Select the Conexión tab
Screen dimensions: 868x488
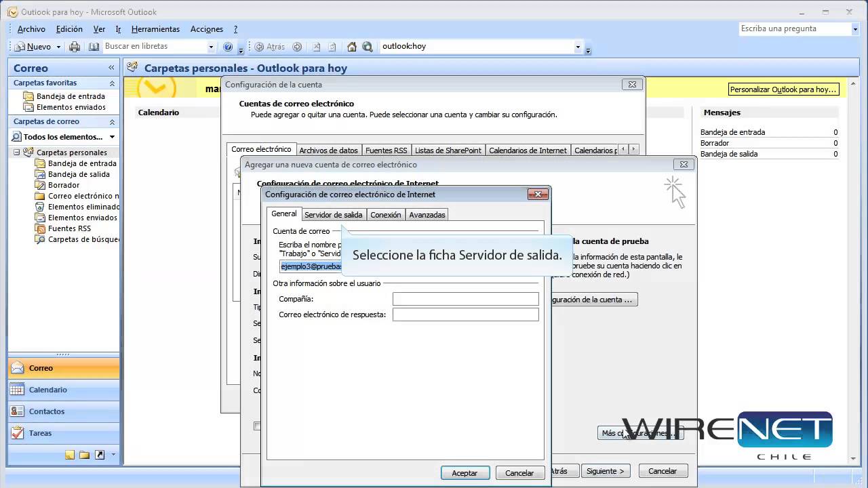click(386, 215)
